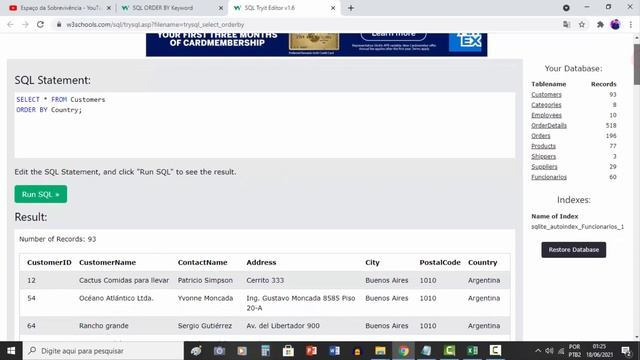Open the volume control in system tray
This screenshot has height=360, width=640.
549,351
